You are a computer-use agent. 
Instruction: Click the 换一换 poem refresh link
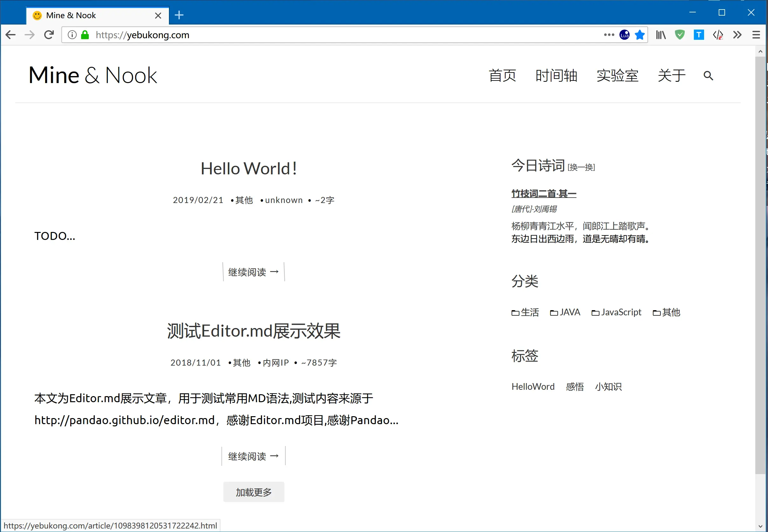coord(581,167)
